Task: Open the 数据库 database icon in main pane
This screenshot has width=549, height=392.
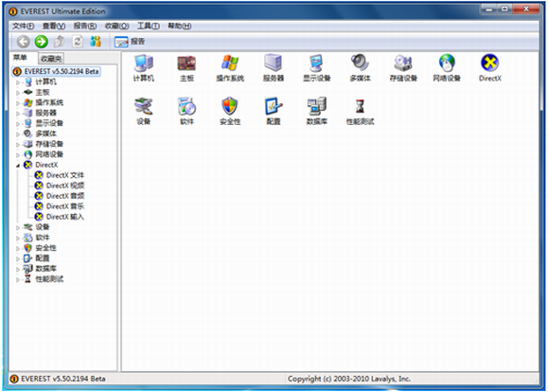Action: (316, 112)
